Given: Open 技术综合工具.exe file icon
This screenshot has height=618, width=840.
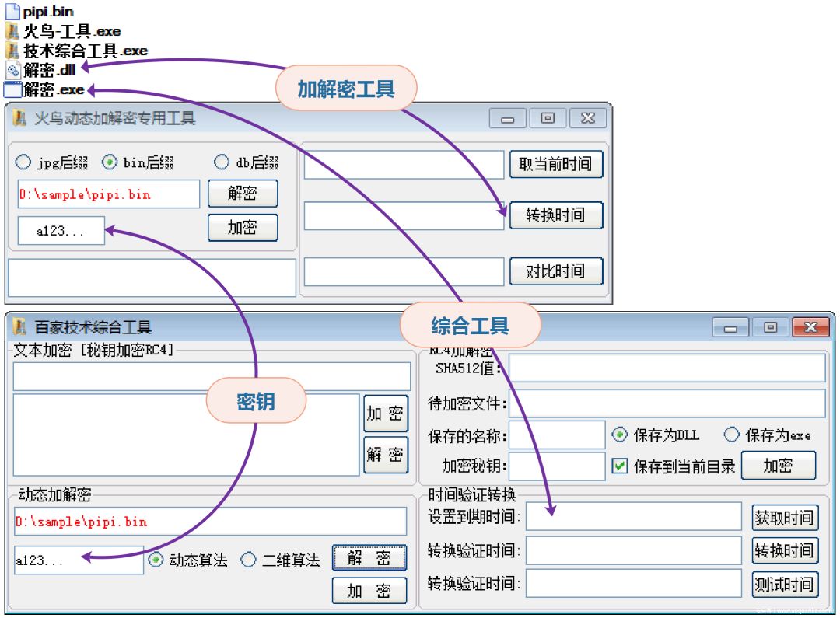Looking at the screenshot, I should pos(12,51).
